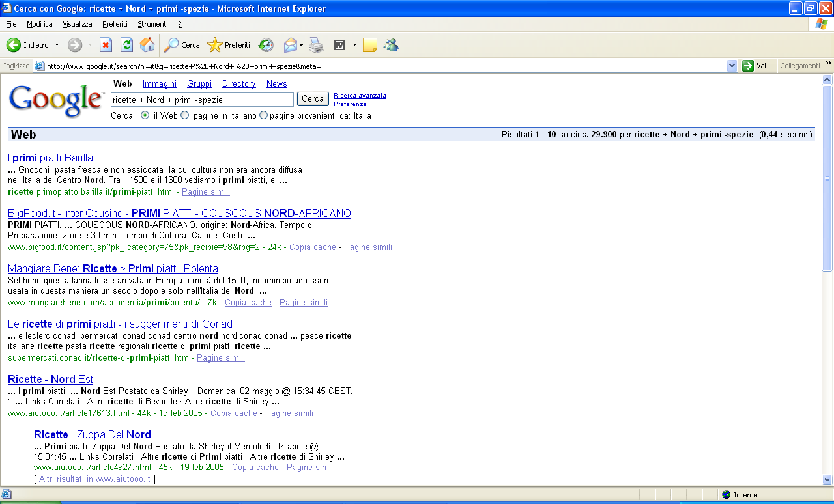Open the address bar URL dropdown
This screenshot has height=504, width=834.
coord(732,66)
